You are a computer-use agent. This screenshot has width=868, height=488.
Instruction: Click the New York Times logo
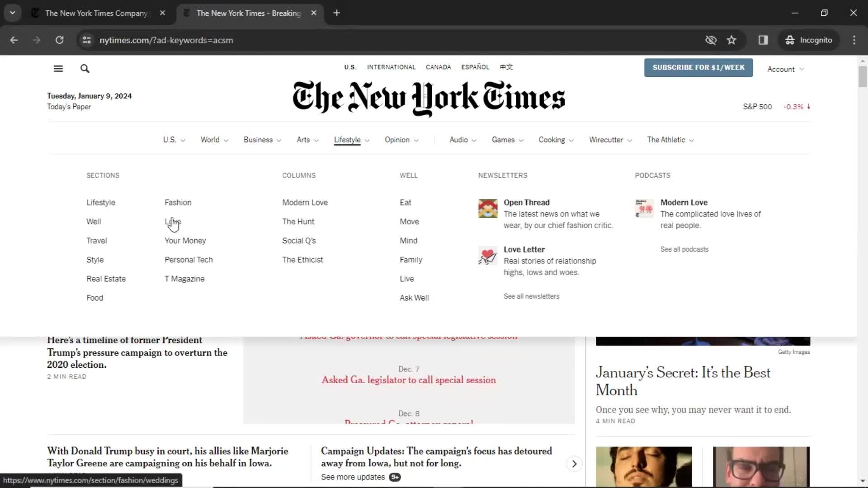tap(429, 99)
